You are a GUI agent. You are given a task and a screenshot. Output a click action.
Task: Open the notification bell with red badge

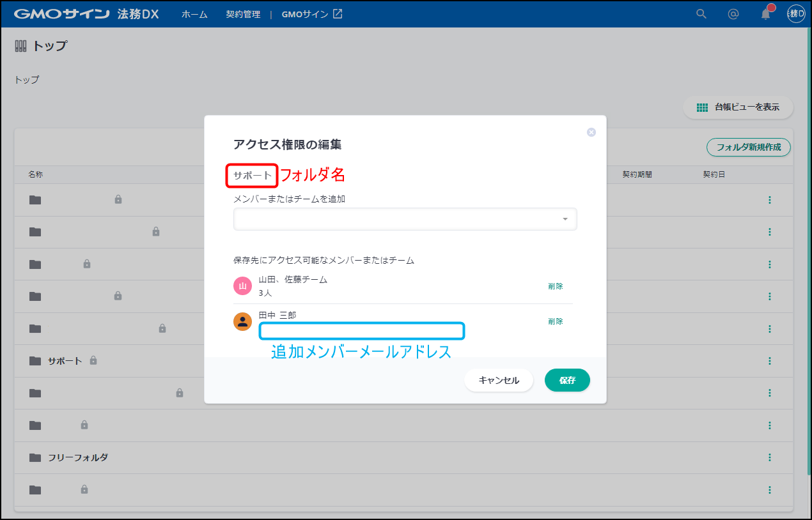click(x=765, y=14)
